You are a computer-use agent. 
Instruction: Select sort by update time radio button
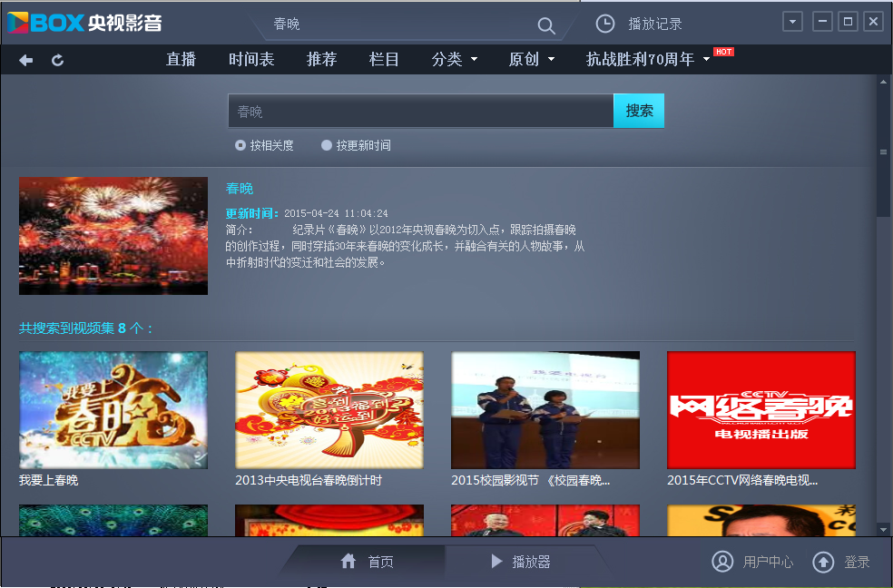[327, 145]
